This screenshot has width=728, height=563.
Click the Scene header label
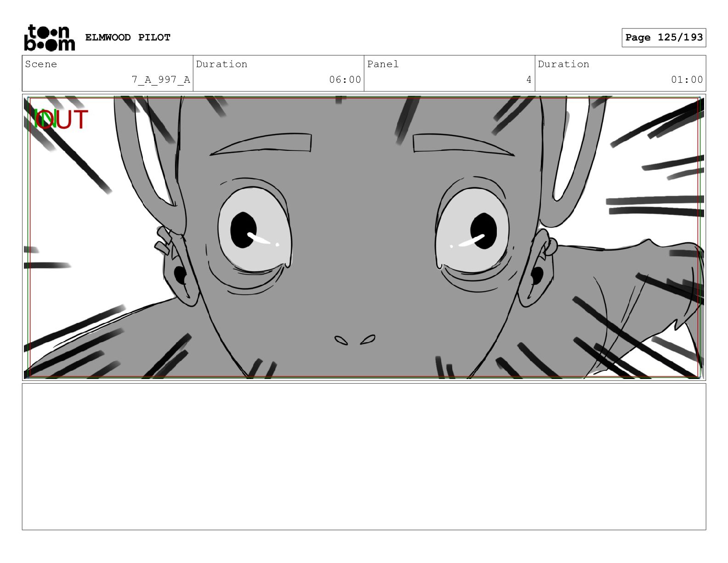(41, 64)
